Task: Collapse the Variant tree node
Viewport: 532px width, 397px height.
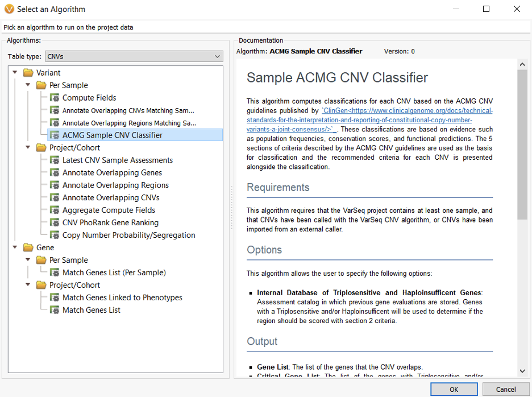Action: (x=15, y=73)
